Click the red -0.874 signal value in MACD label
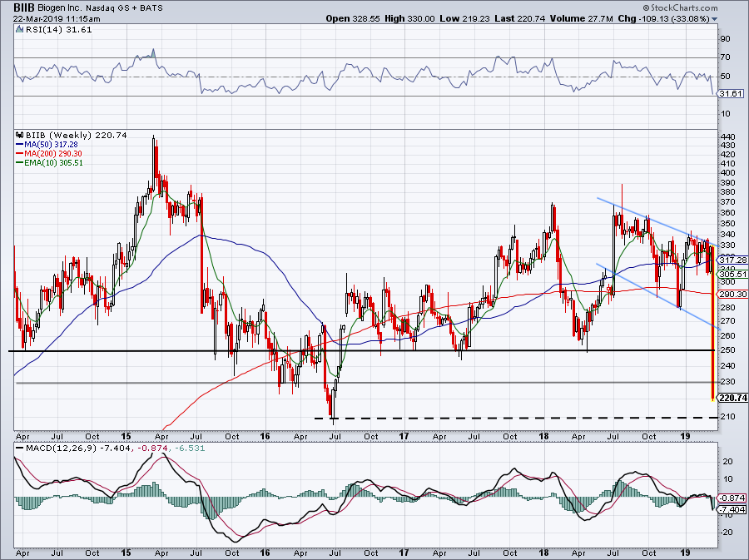Image resolution: width=749 pixels, height=560 pixels. 151,448
